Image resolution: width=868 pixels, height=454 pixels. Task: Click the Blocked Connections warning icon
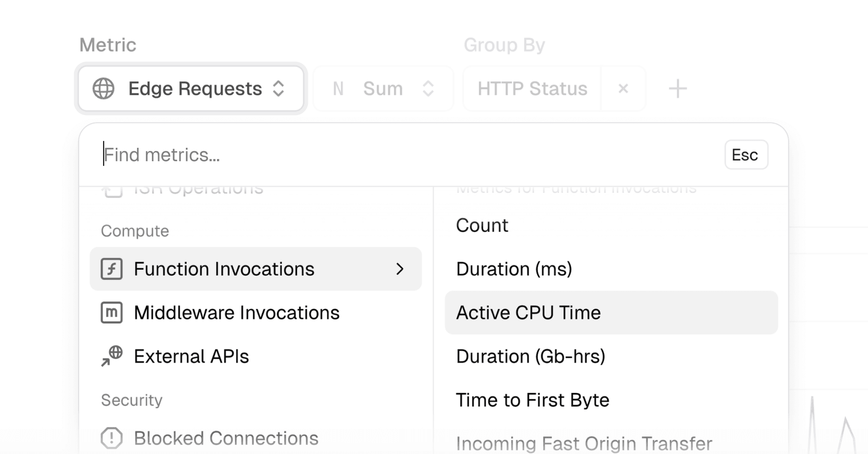coord(112,438)
